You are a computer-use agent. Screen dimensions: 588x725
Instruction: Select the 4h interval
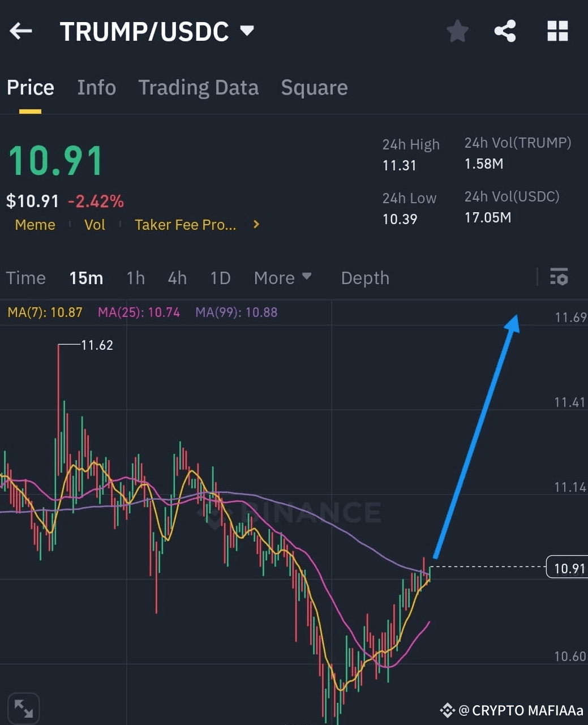(x=177, y=278)
